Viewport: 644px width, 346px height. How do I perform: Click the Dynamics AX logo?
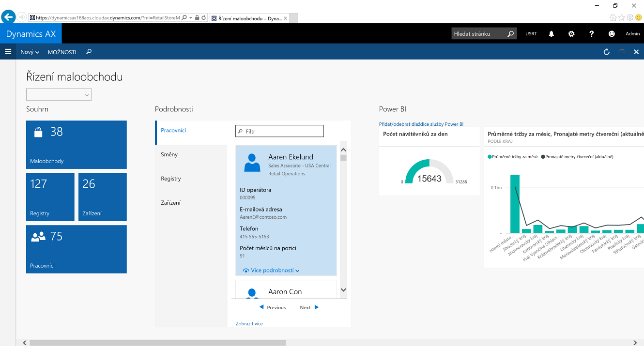click(31, 34)
